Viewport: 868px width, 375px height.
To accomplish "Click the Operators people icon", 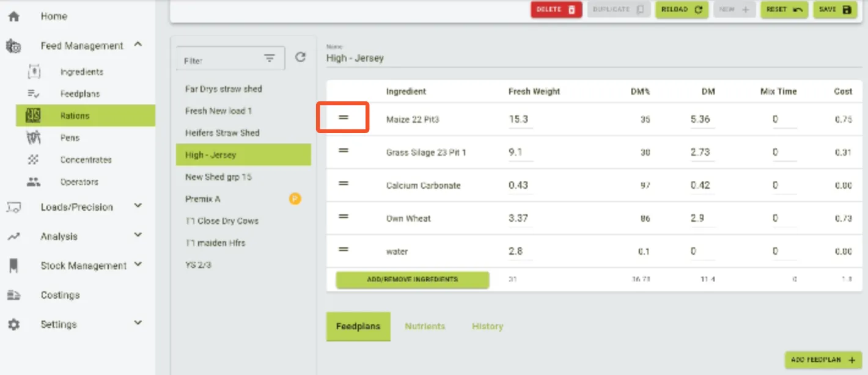I will pyautogui.click(x=34, y=182).
